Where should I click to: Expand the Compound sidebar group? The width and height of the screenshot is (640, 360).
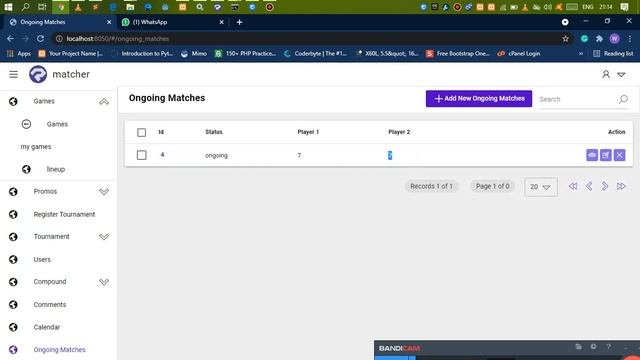104,282
